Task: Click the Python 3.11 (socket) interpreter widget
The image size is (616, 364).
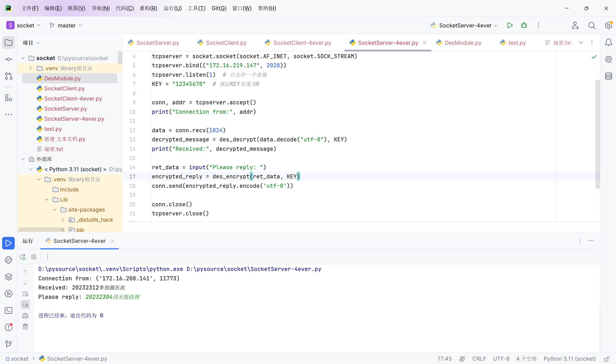Action: [570, 359]
